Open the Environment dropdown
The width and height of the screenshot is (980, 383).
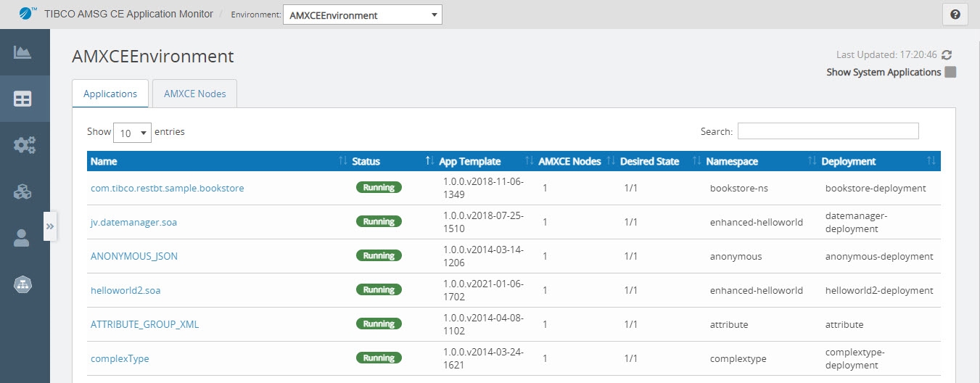point(362,15)
